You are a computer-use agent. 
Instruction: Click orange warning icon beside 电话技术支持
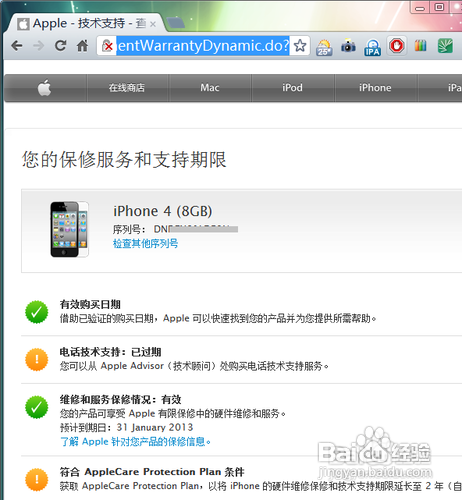(37, 359)
